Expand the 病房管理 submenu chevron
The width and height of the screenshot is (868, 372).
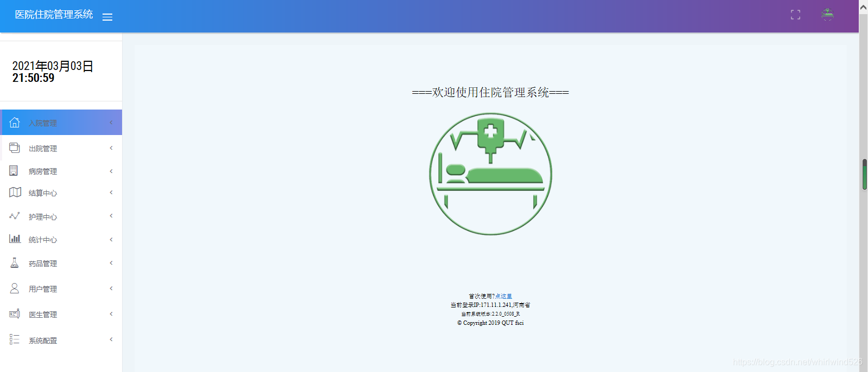(111, 171)
